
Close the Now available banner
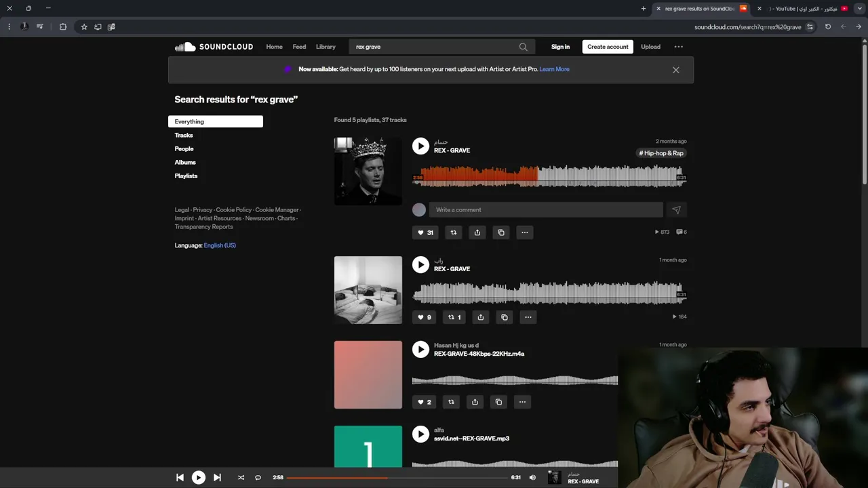tap(675, 70)
